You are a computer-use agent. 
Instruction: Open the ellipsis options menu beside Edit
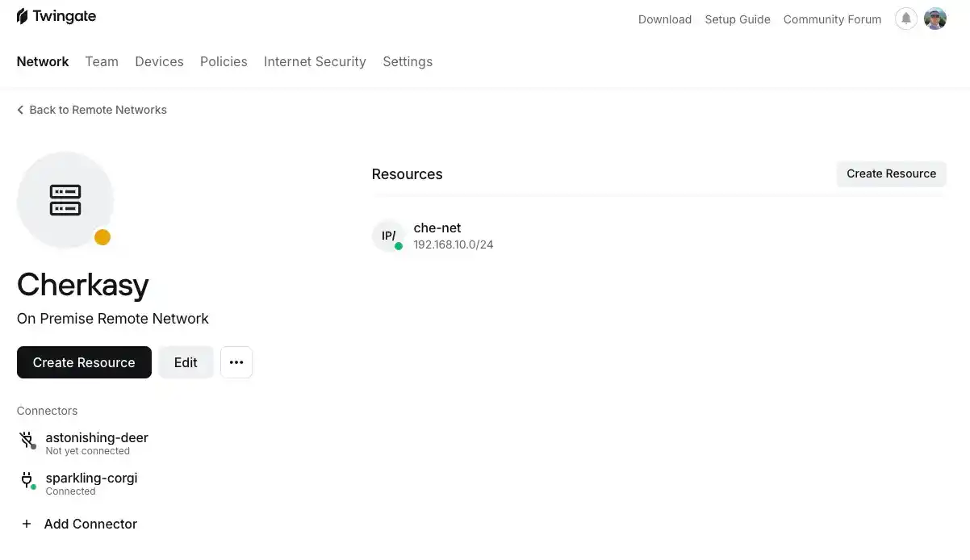point(236,362)
